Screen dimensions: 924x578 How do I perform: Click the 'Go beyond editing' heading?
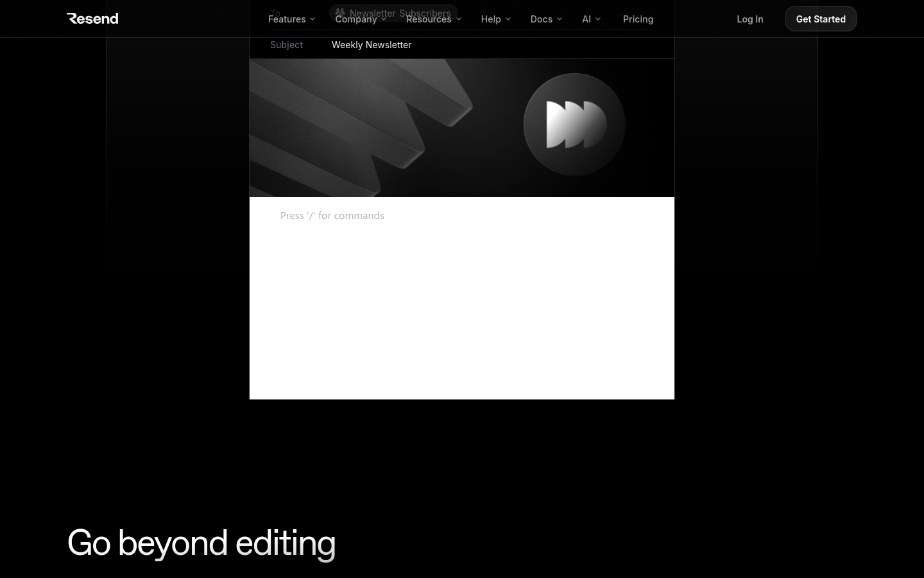tap(201, 543)
